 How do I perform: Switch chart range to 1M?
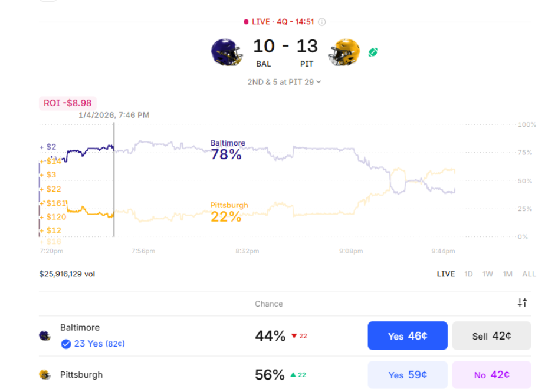pyautogui.click(x=507, y=274)
